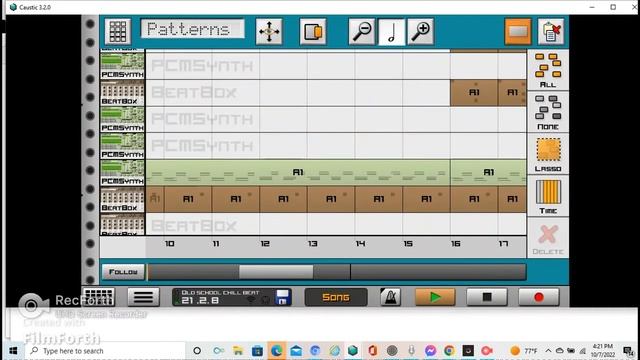640x360 pixels.
Task: Click the clear clipboard icon
Action: click(x=551, y=31)
